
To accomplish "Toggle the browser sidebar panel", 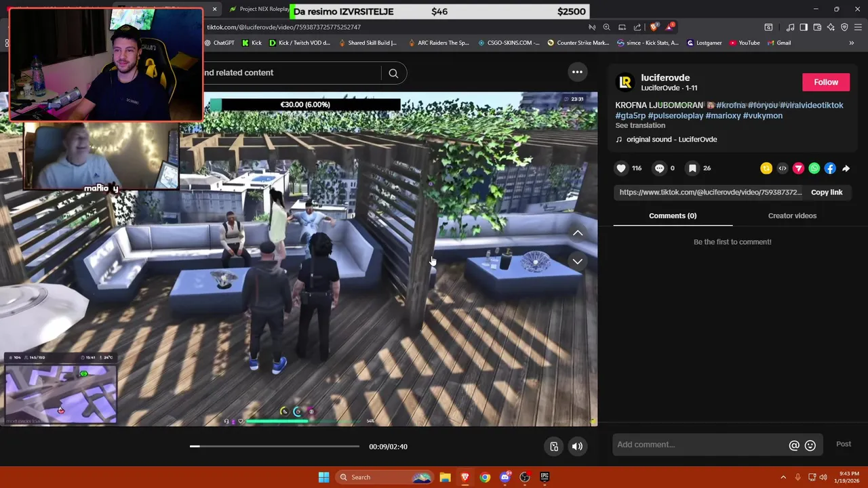I will (x=804, y=27).
